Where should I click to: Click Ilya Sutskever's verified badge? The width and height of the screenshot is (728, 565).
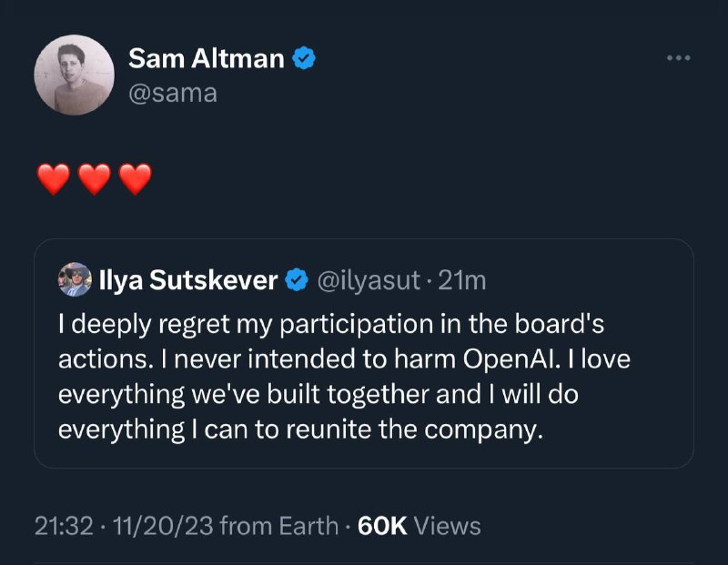coord(297,280)
